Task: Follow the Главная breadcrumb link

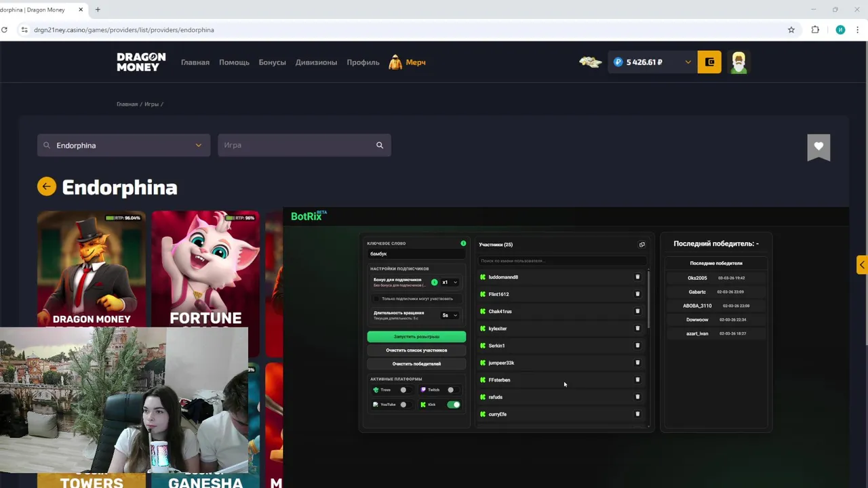Action: click(127, 104)
